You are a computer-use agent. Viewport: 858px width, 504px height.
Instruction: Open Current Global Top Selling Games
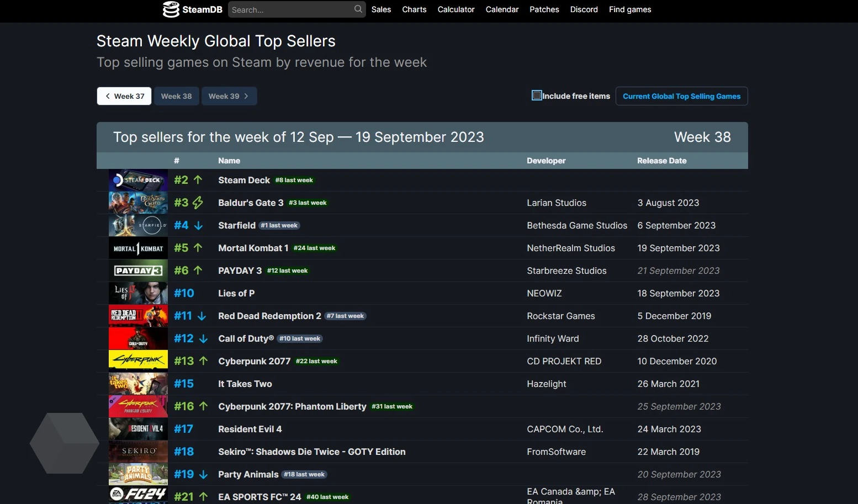681,96
